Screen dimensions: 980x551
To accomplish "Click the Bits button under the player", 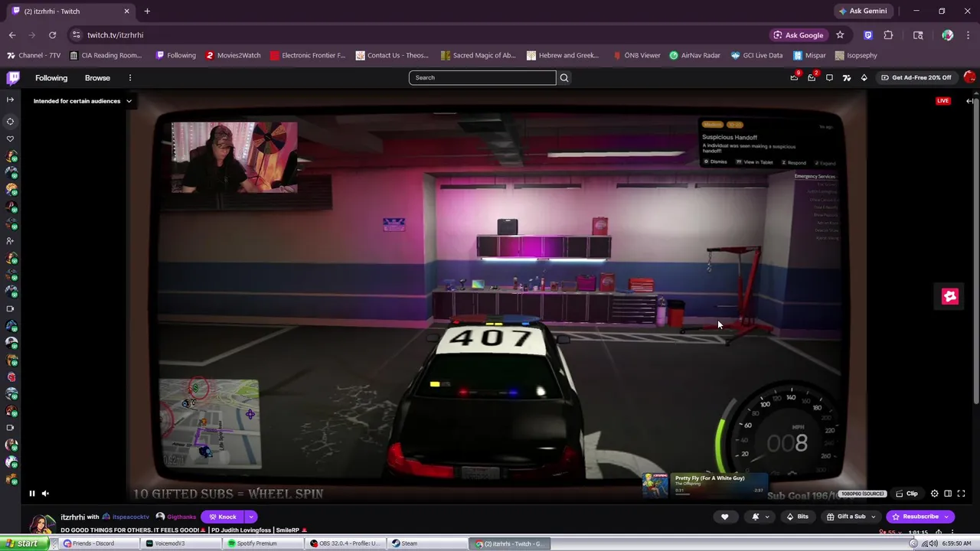I will [797, 517].
